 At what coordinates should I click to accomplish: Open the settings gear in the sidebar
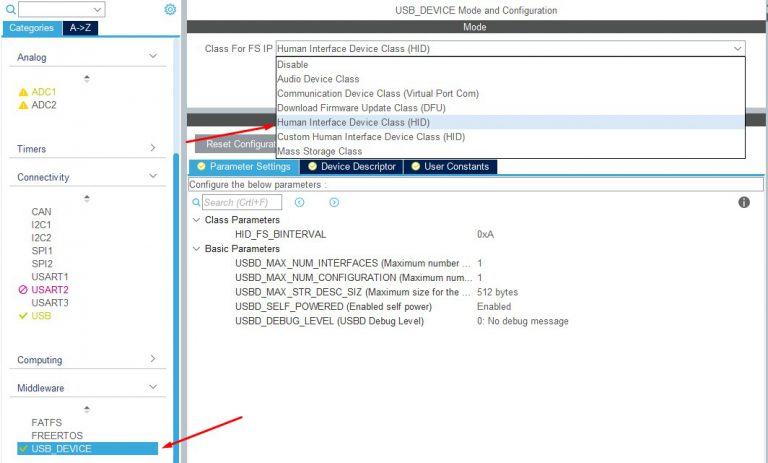click(x=170, y=9)
